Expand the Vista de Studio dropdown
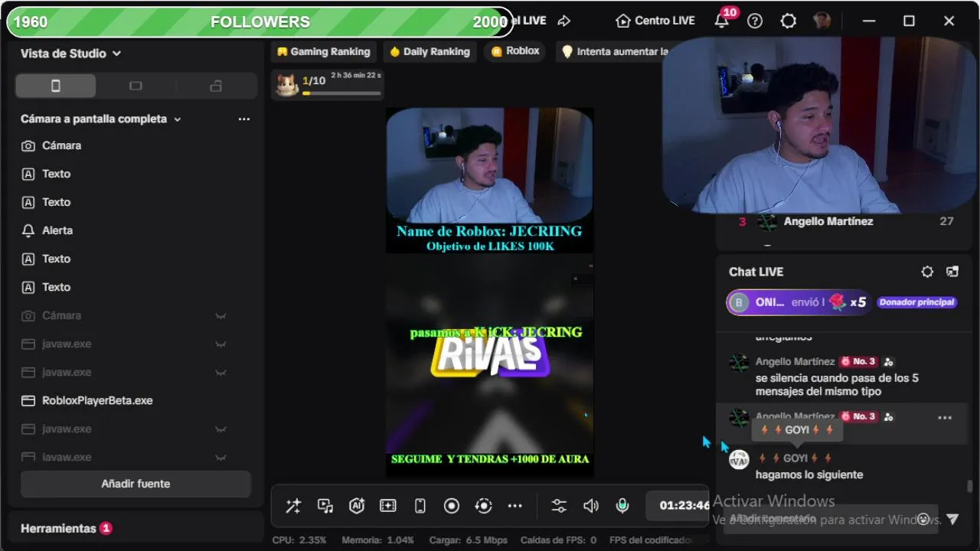 coord(71,54)
